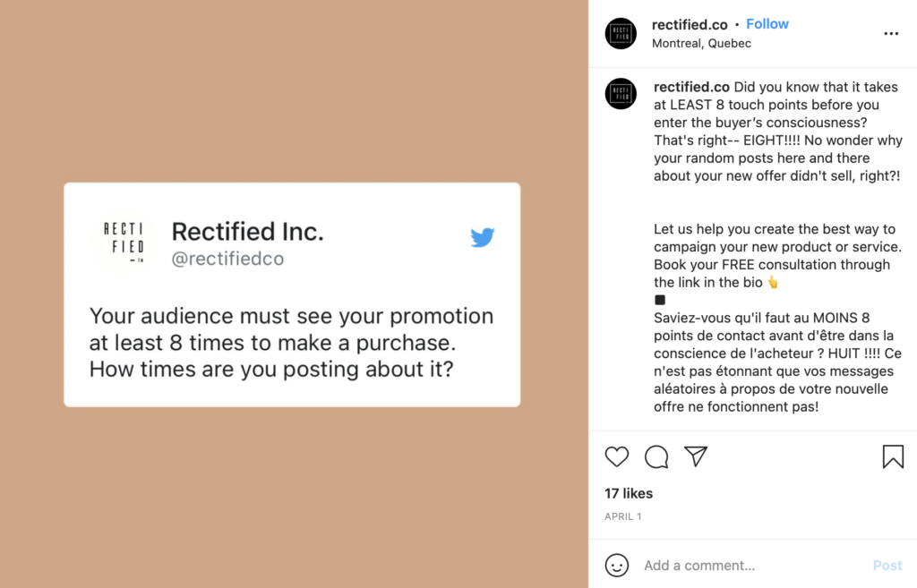Open the Montreal, Quebec location link

pos(701,43)
